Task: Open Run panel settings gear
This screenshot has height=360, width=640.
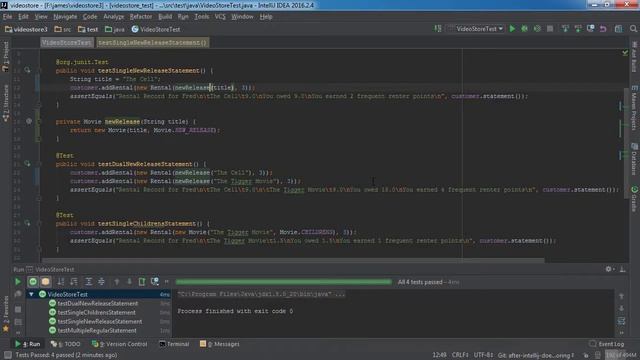Action: [x=609, y=269]
